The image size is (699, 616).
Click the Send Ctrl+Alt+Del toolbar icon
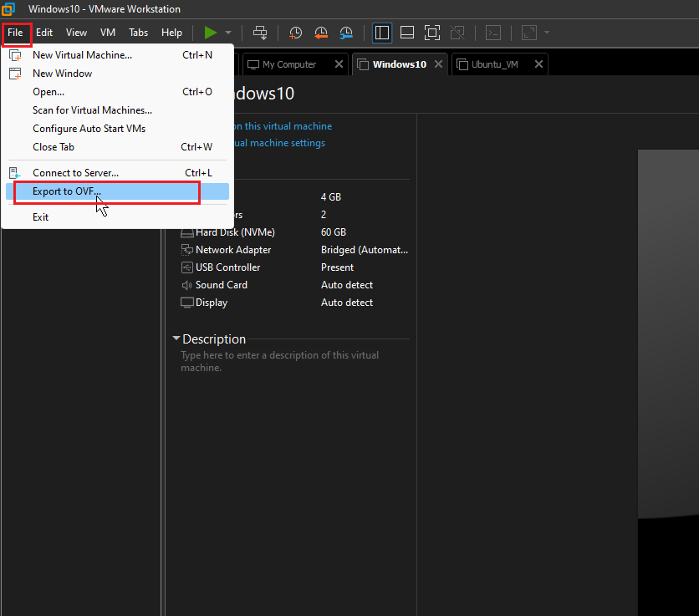pos(260,33)
